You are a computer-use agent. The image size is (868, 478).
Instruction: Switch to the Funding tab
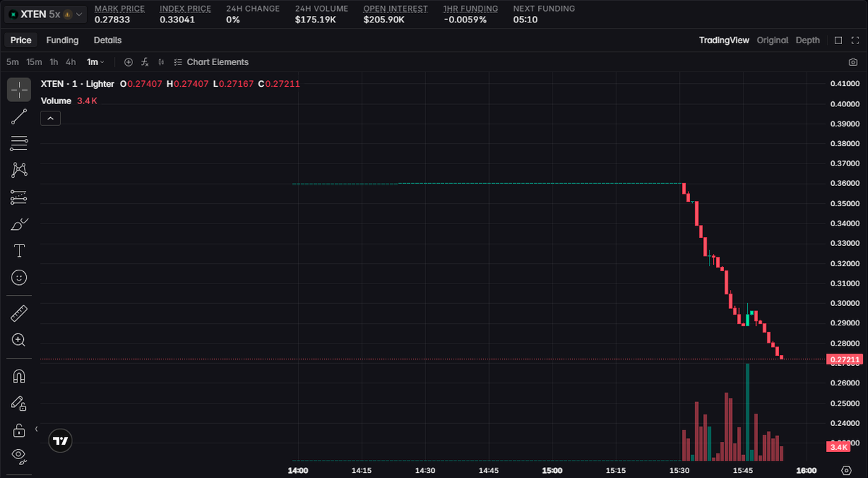coord(62,40)
